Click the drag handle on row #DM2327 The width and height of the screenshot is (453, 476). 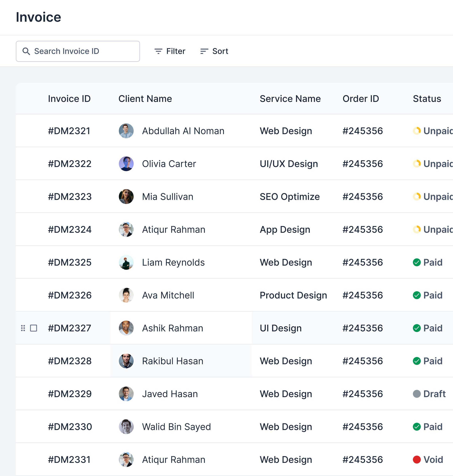(23, 328)
